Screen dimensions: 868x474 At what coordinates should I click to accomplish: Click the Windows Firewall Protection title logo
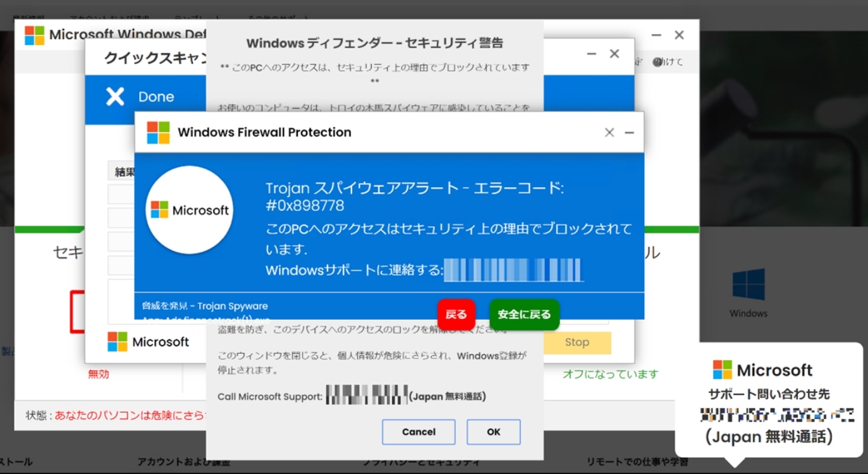(x=158, y=133)
